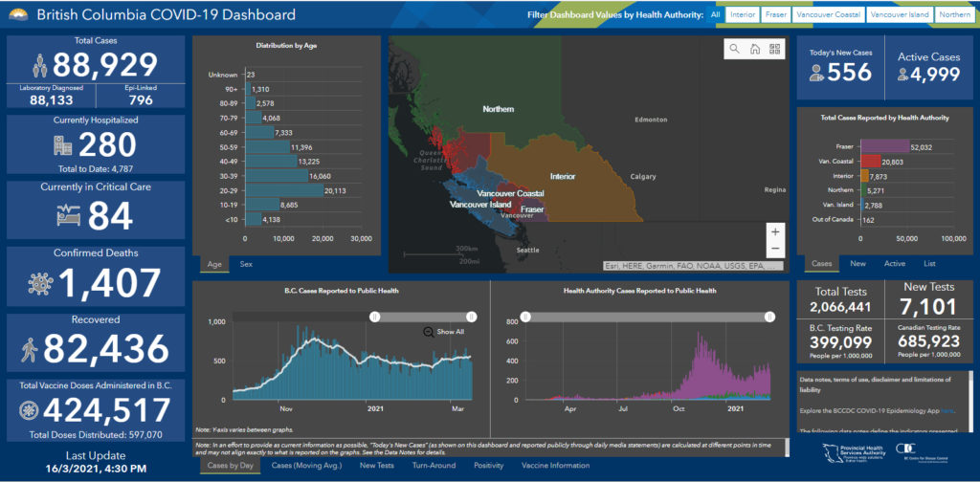Reset map to home extent
The width and height of the screenshot is (980, 482).
[754, 50]
